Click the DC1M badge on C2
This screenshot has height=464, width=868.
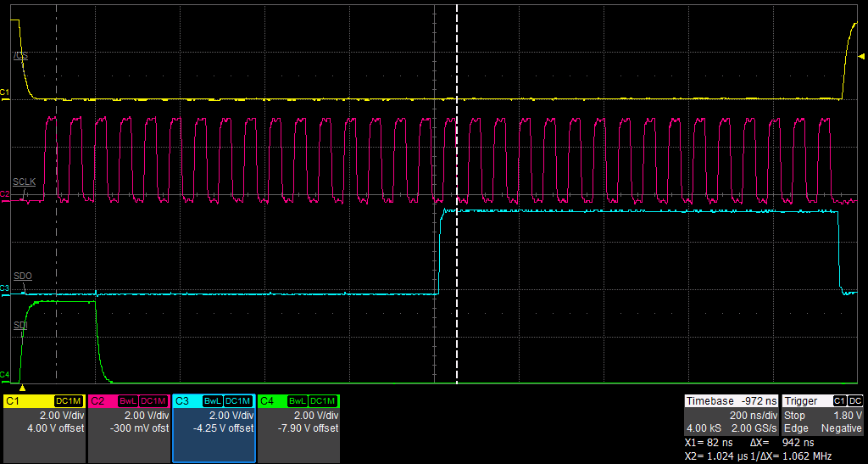(153, 401)
